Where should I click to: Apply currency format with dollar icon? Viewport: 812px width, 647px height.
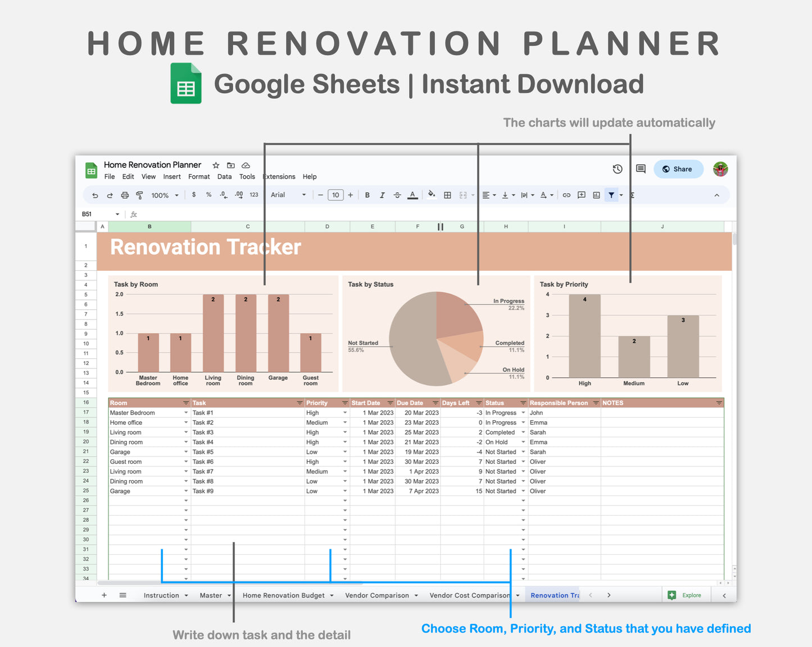[194, 195]
